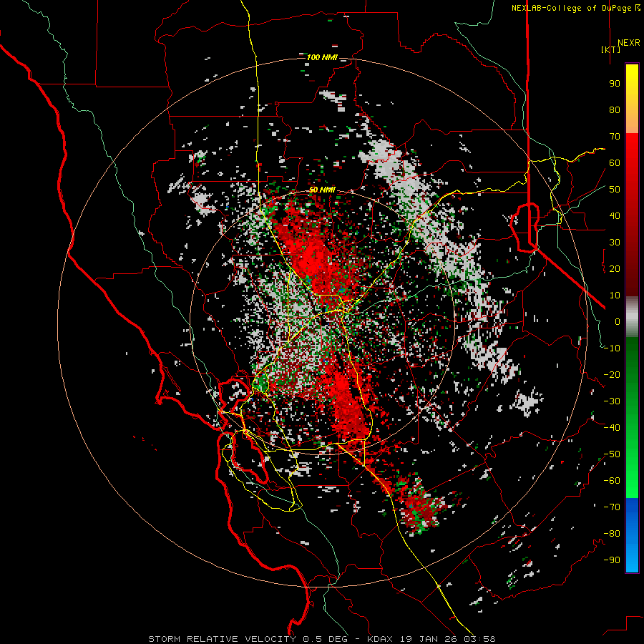
Task: Click the -80 value on the velocity scale
Action: [x=612, y=534]
